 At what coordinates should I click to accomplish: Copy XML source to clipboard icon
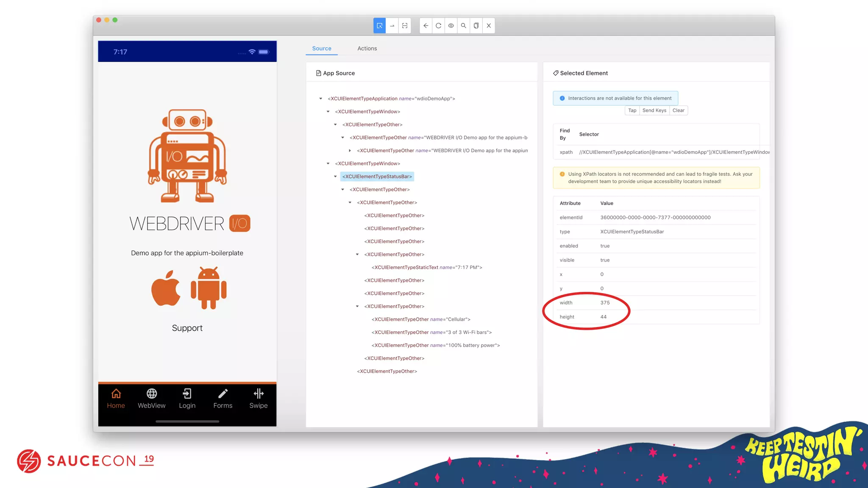pos(476,25)
